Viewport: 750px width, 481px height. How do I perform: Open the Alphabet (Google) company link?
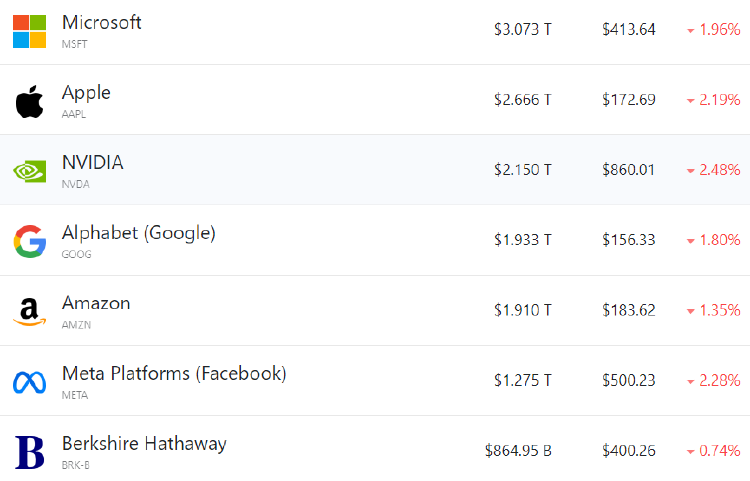139,233
